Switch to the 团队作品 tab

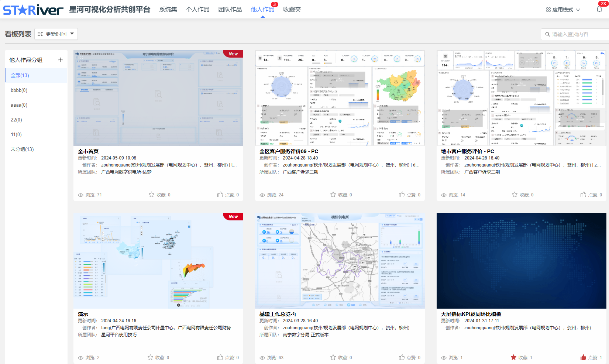pyautogui.click(x=230, y=10)
